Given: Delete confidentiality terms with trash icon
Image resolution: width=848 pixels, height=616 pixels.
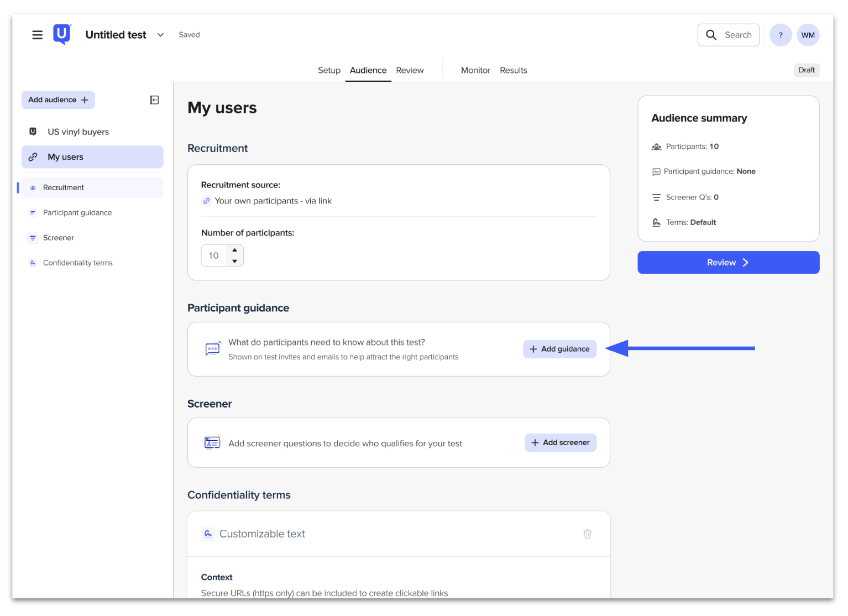Looking at the screenshot, I should pos(588,534).
